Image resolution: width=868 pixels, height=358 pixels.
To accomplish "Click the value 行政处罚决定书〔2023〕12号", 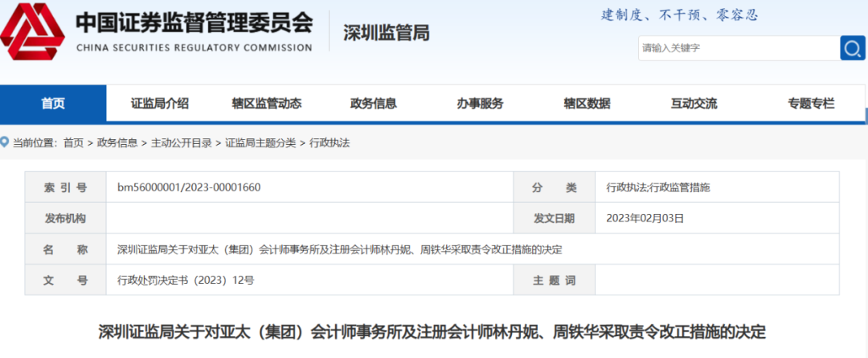I will (186, 281).
